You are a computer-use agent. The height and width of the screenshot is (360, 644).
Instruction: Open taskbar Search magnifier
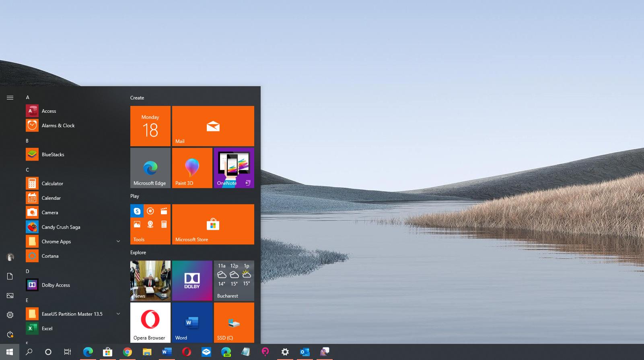pyautogui.click(x=29, y=352)
